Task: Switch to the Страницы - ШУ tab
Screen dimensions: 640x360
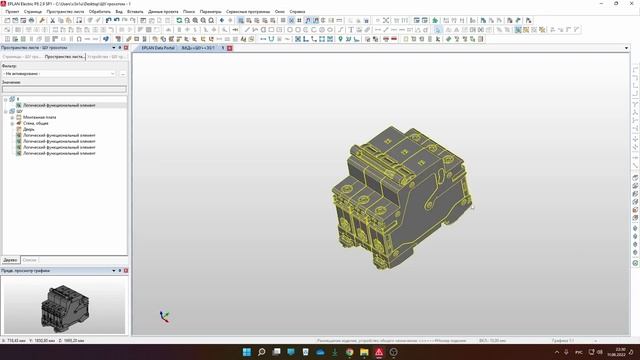Action: 22,57
